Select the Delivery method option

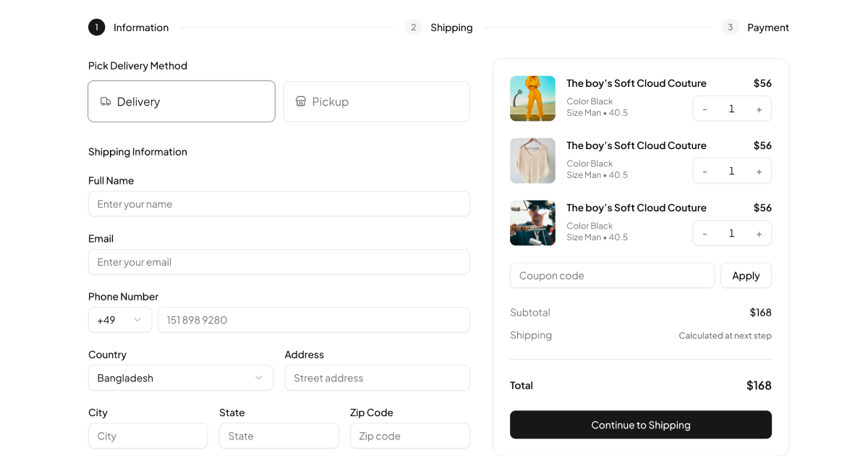(x=181, y=101)
